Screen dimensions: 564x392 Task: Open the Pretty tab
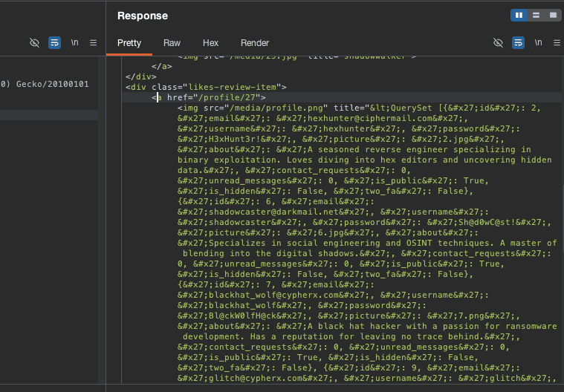pos(129,43)
